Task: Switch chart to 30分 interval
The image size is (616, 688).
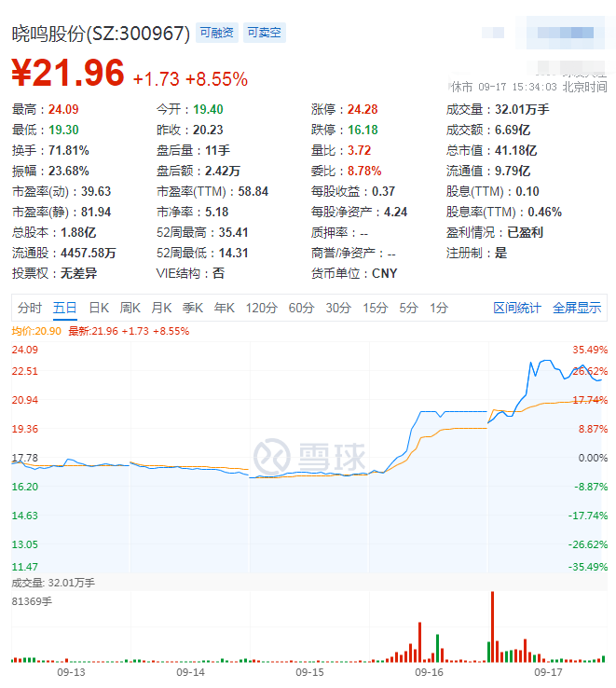Action: (x=338, y=308)
